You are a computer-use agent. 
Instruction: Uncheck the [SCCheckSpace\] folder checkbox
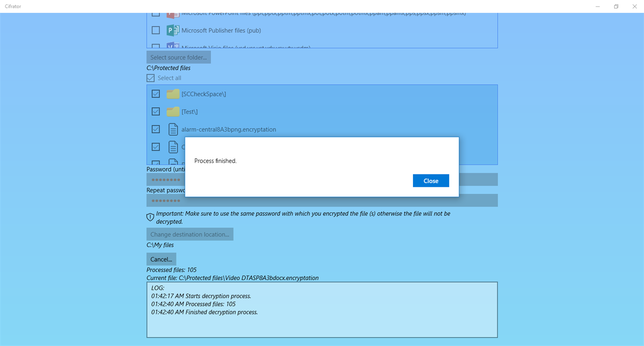156,93
